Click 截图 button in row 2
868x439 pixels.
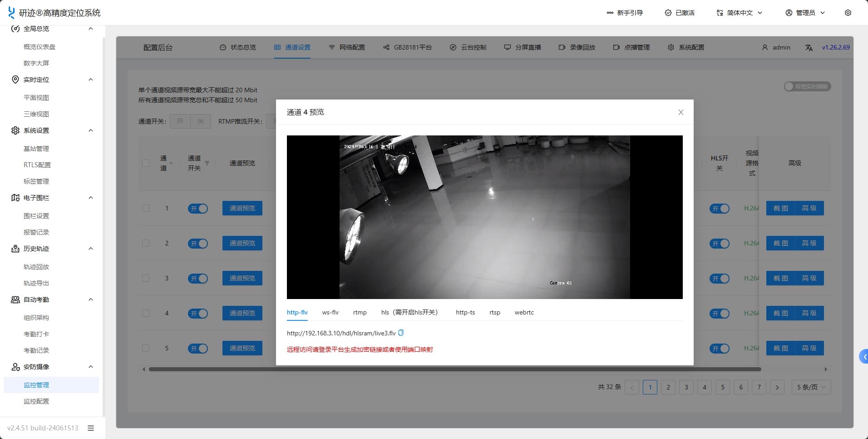tap(780, 243)
